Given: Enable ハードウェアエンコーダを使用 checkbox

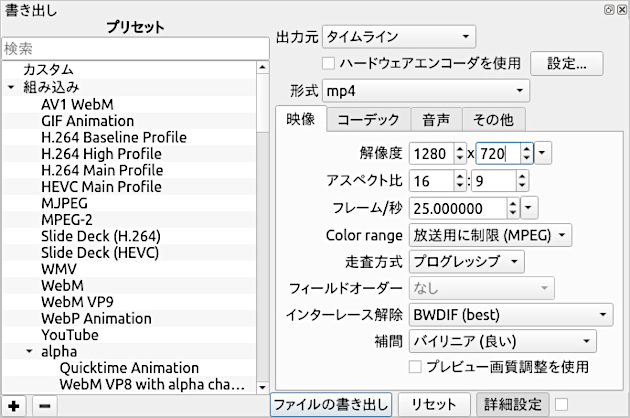Looking at the screenshot, I should 327,63.
